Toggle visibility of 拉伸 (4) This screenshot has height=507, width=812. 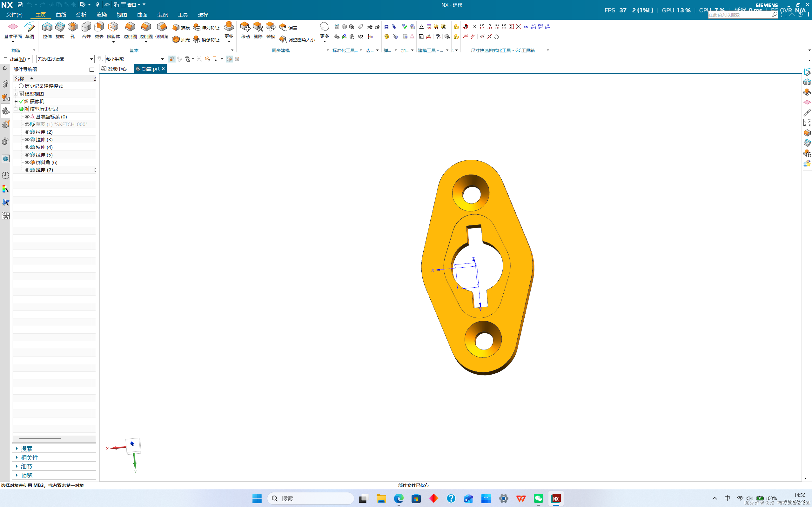[27, 147]
